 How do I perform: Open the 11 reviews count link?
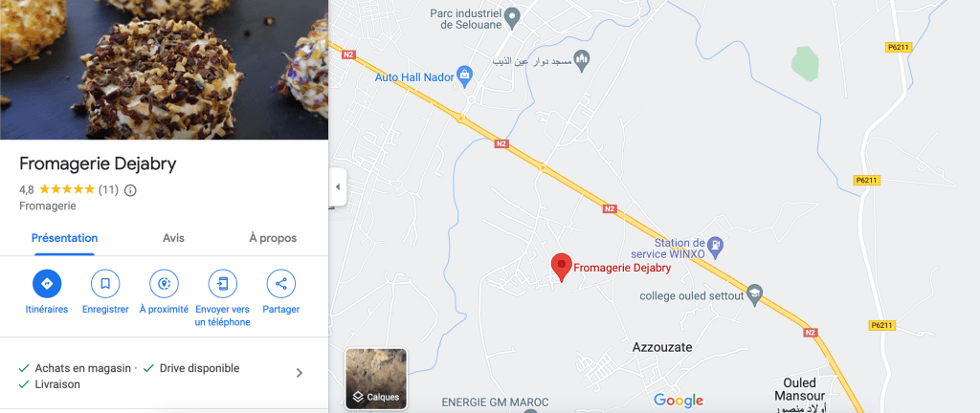[108, 190]
